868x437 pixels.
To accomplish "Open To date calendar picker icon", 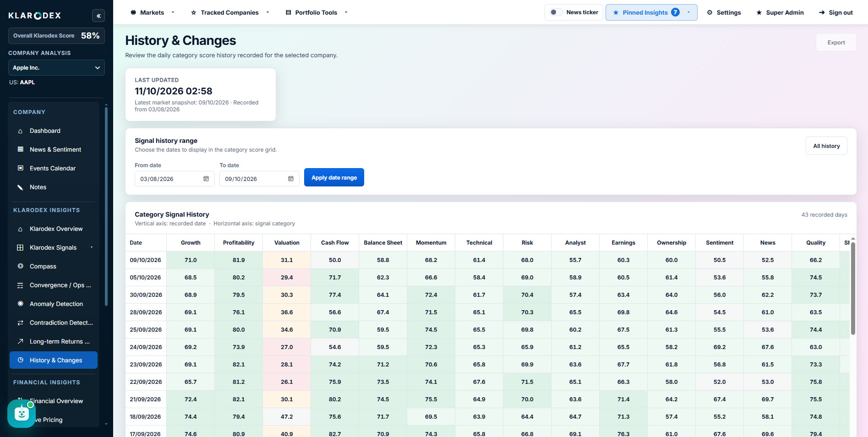I will point(291,179).
